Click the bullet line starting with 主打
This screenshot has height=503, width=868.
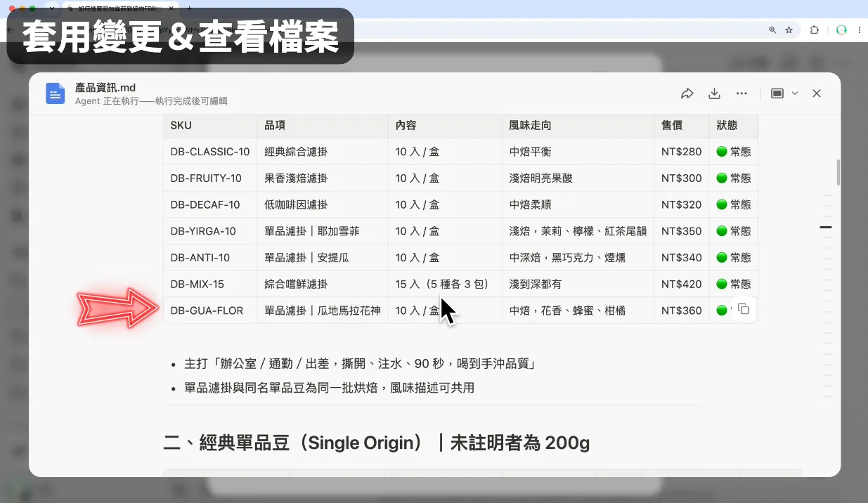point(361,364)
